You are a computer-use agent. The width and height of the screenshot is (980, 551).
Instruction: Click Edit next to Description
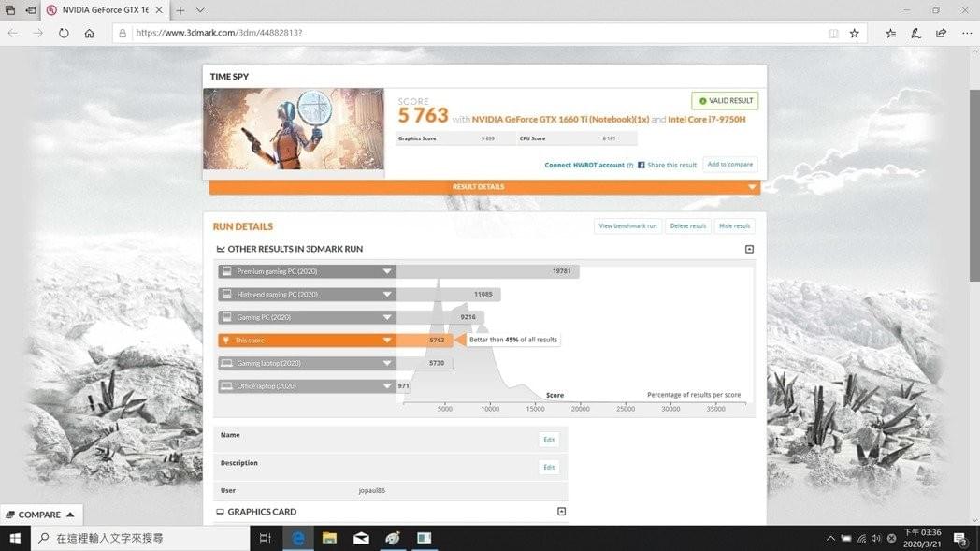point(549,467)
